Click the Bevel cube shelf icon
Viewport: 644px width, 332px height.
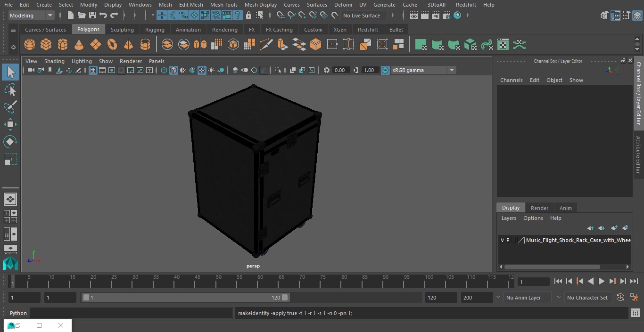coord(316,45)
